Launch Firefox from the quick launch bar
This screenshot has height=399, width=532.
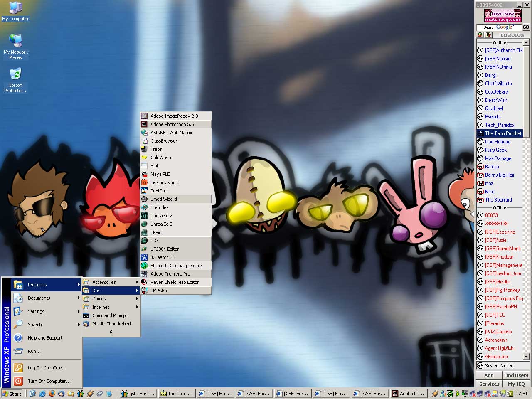52,394
